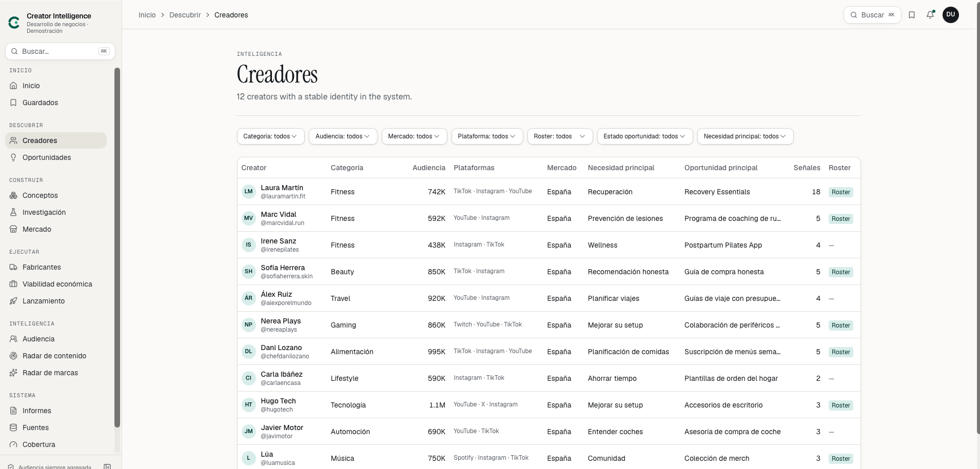The height and width of the screenshot is (469, 980).
Task: Open Nerea Plays creator row
Action: 548,325
